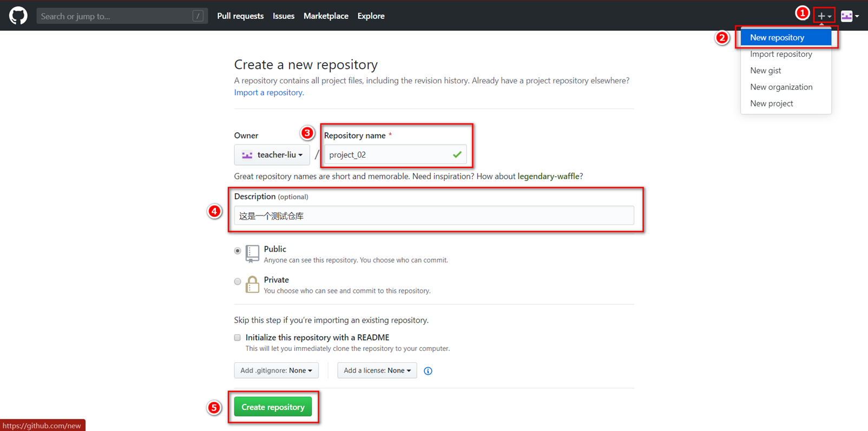Follow the Import a repository link

269,93
